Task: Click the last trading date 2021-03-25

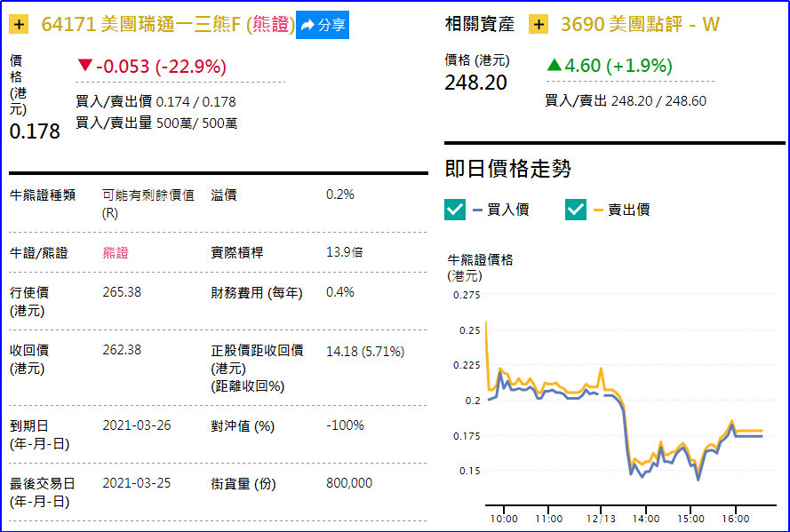Action: tap(137, 483)
